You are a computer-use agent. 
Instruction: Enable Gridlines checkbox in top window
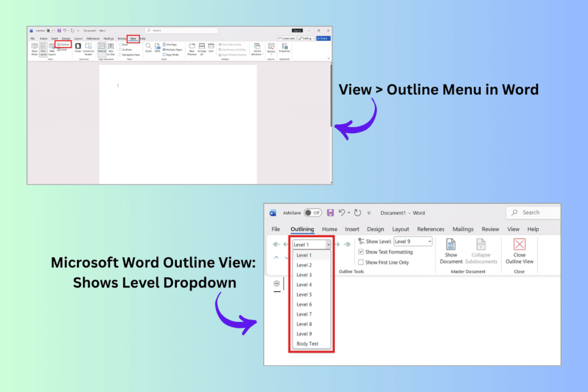coord(121,49)
